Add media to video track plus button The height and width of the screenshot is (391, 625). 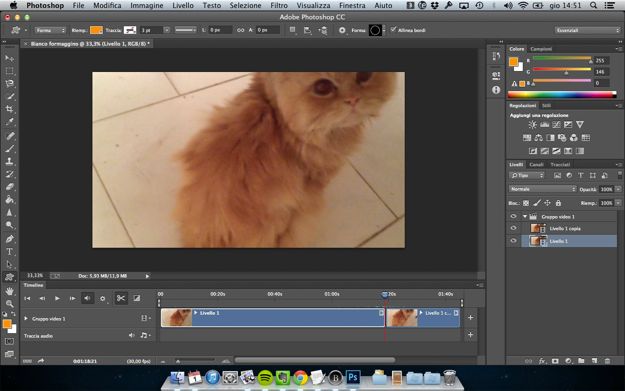click(470, 318)
